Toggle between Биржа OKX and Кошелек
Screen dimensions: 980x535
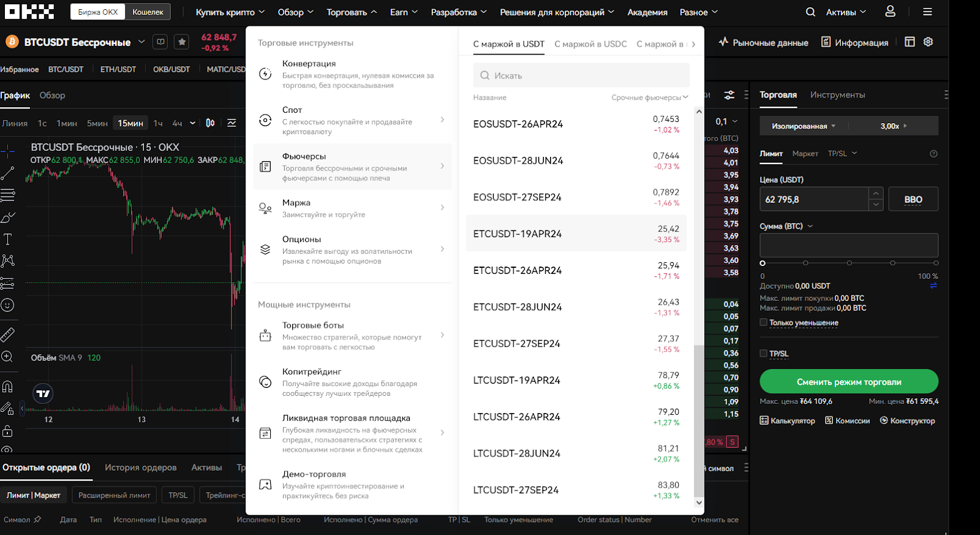148,12
